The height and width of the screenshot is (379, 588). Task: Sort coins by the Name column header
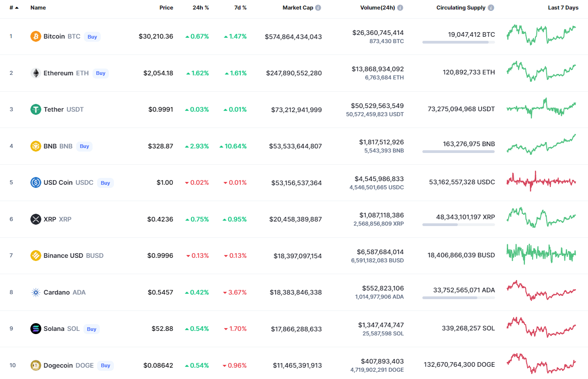pos(38,8)
